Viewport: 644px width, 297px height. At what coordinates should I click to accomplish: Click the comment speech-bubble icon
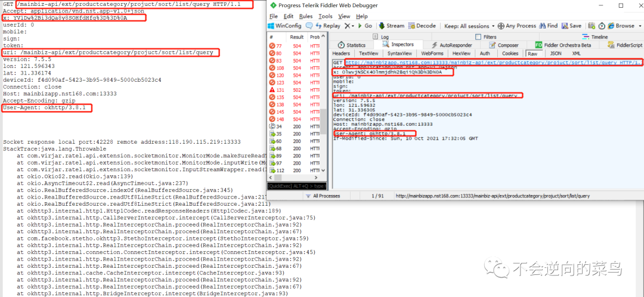tap(309, 26)
